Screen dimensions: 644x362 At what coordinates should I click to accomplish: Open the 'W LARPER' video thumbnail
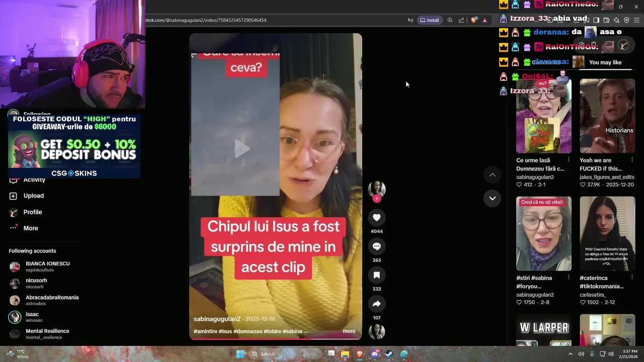[x=544, y=330]
